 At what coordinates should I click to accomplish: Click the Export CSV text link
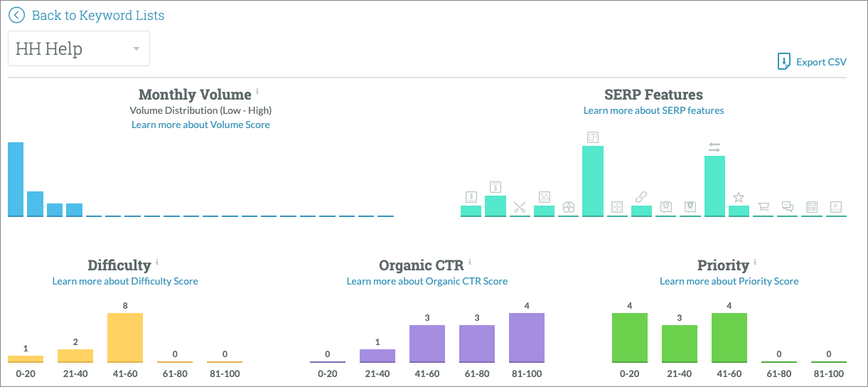(821, 62)
